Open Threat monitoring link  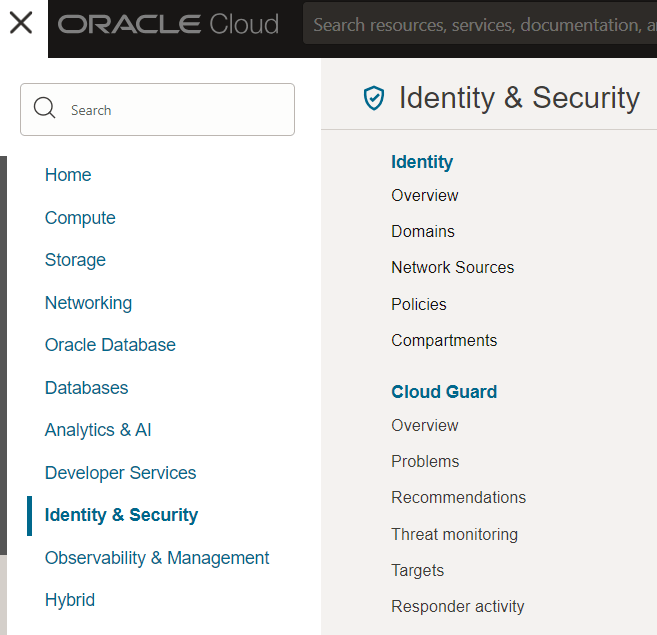point(455,534)
